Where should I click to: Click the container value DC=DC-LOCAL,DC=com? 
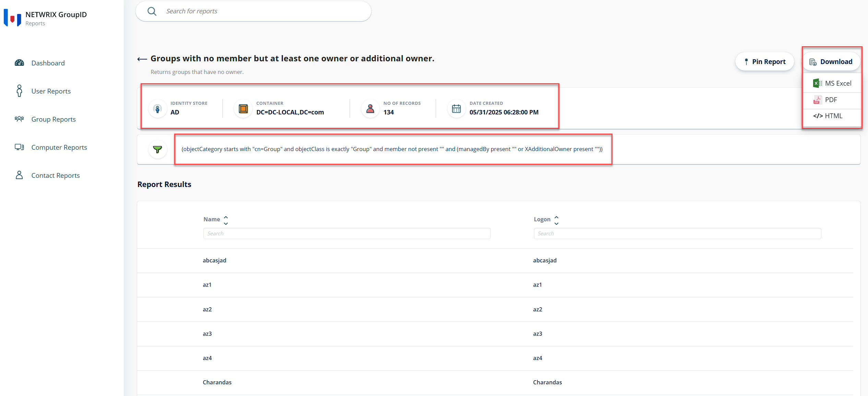290,112
